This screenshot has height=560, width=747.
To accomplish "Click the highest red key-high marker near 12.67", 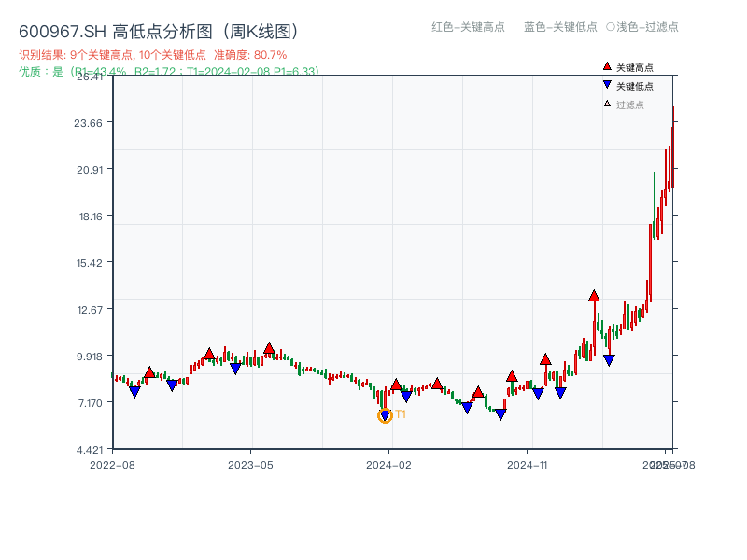I will point(594,296).
